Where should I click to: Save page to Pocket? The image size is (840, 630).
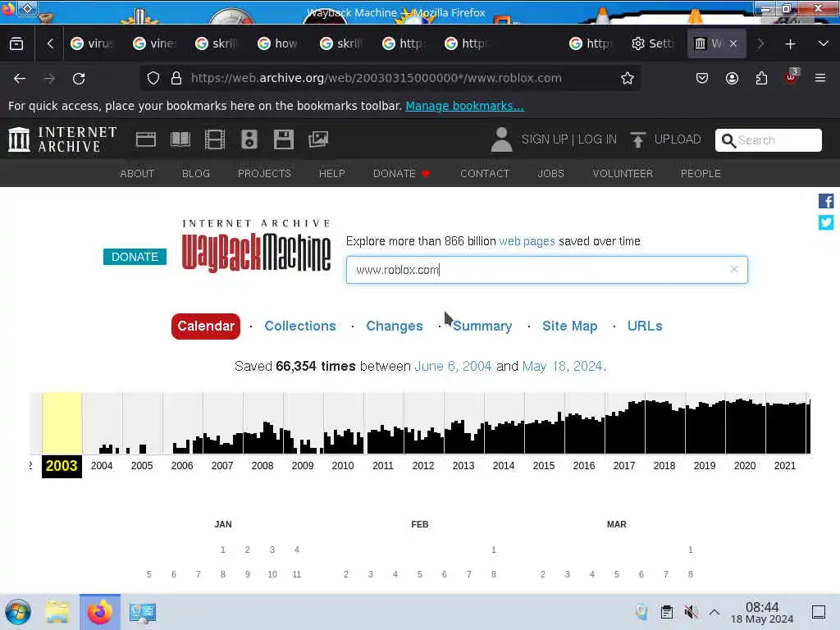[x=702, y=78]
